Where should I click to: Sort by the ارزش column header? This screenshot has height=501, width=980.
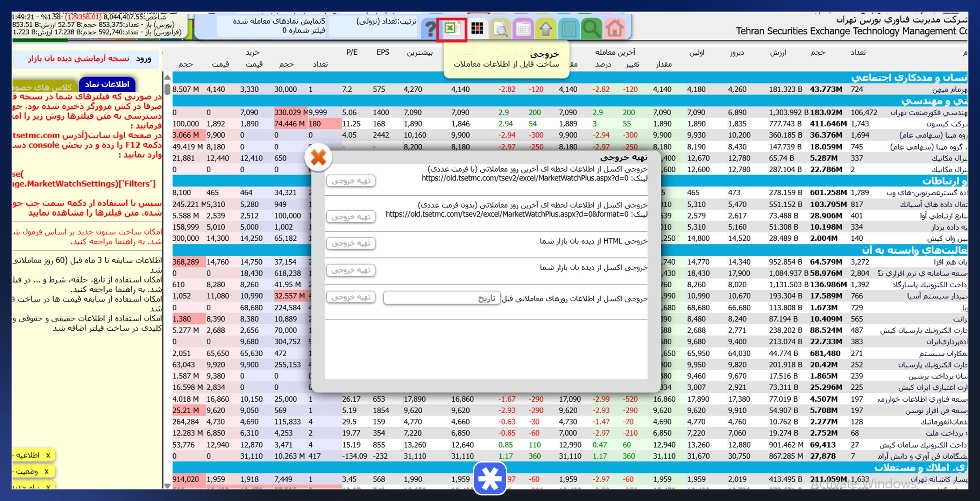778,52
